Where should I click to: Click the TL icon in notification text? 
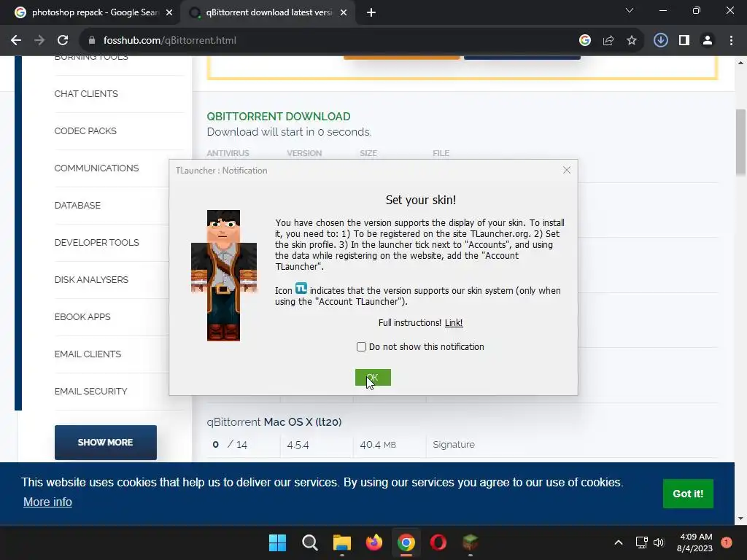[x=301, y=289]
